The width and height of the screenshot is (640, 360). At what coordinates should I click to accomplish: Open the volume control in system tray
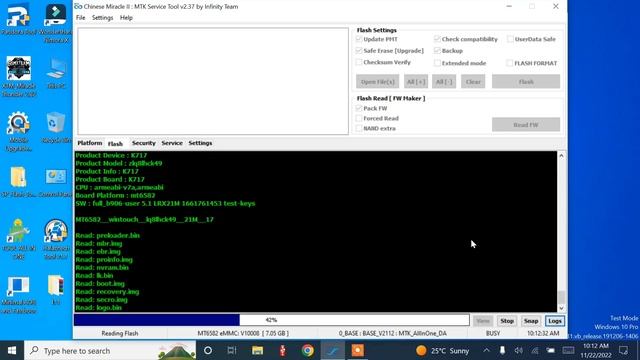518,351
